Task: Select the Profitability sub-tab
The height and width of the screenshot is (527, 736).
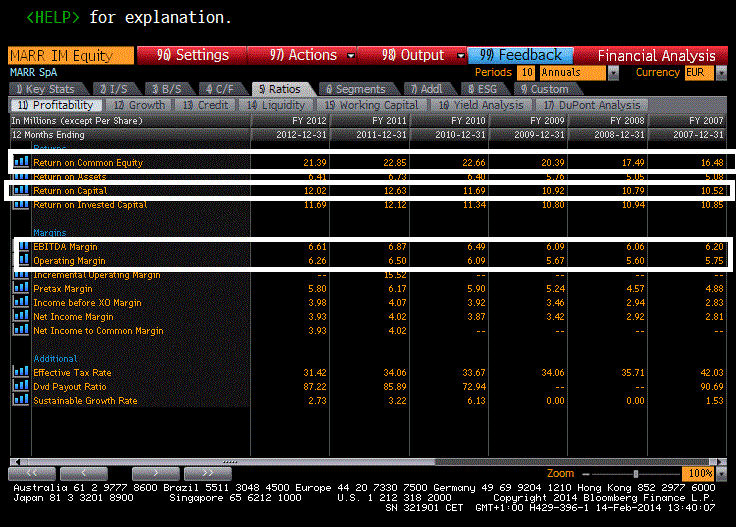Action: [x=56, y=105]
